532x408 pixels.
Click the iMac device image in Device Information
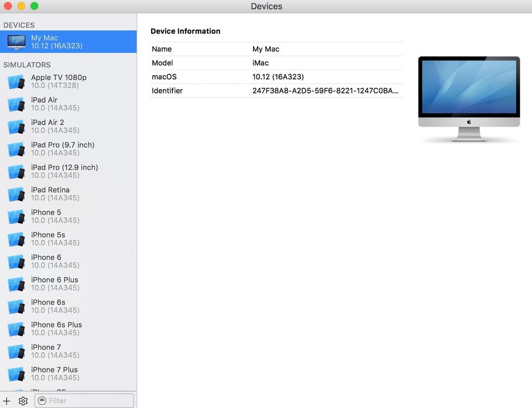[468, 96]
